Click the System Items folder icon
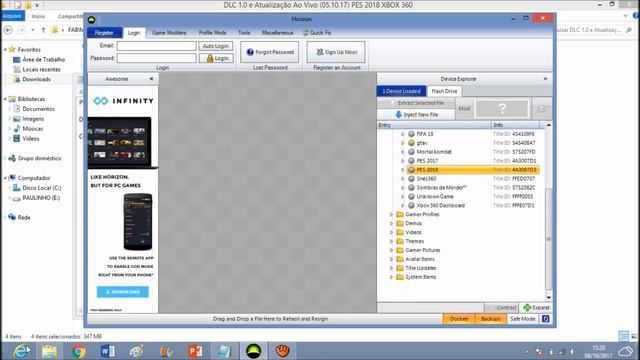Screen dimensions: 640x360 coord(400,277)
